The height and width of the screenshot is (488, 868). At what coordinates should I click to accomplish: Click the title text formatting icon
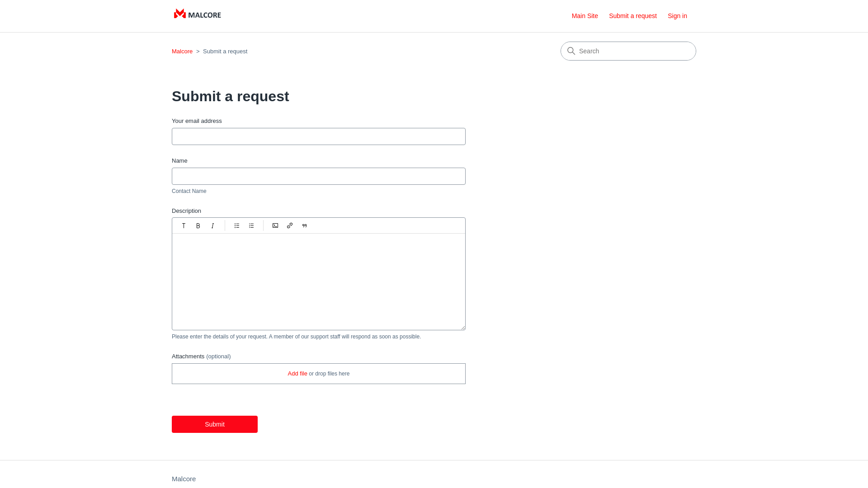(184, 225)
